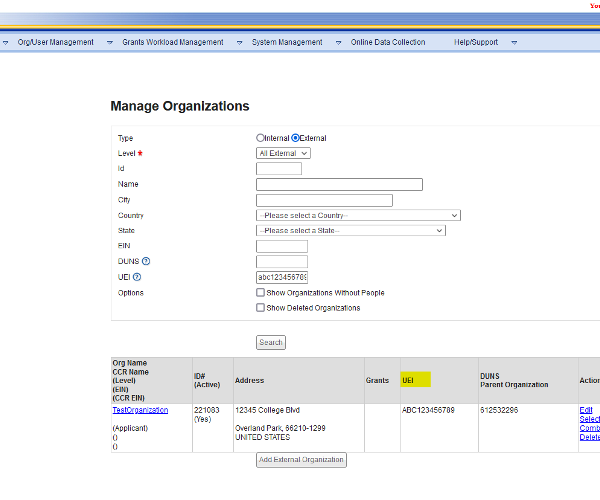600x500 pixels.
Task: Click the UEI help question-mark icon
Action: tap(137, 277)
